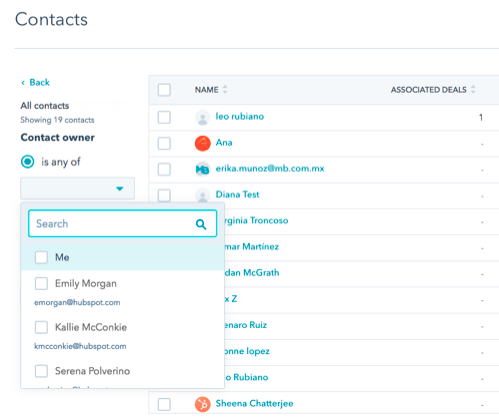Check the Me owner checkbox
Screen dimensions: 499x419
(41, 257)
